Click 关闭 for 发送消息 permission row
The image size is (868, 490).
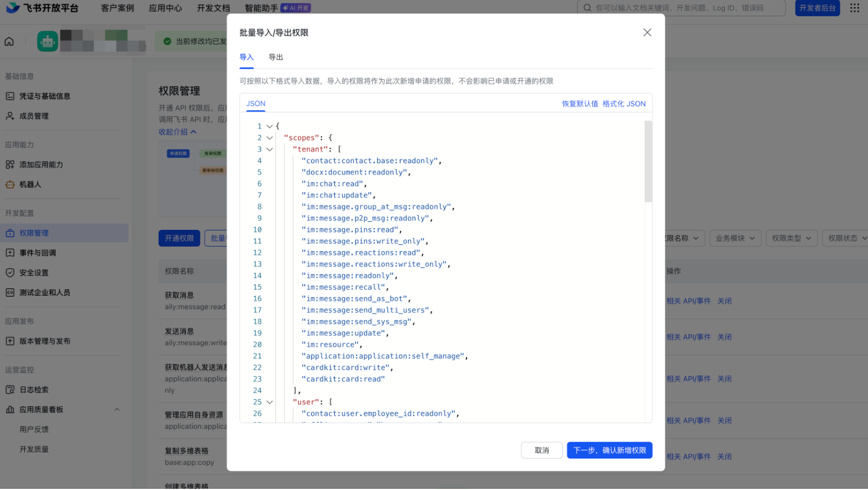tap(724, 337)
